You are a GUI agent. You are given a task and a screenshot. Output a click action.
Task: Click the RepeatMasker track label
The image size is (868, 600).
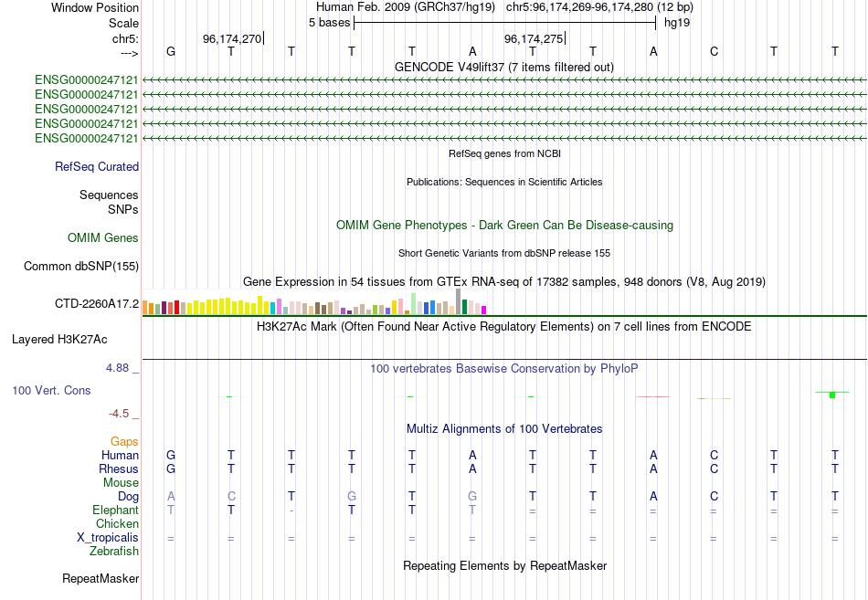101,578
